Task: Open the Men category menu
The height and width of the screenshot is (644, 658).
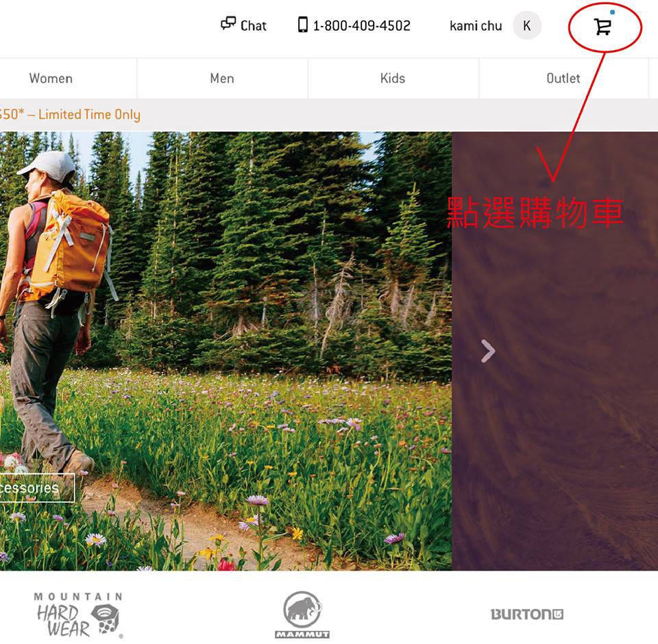Action: click(x=222, y=79)
